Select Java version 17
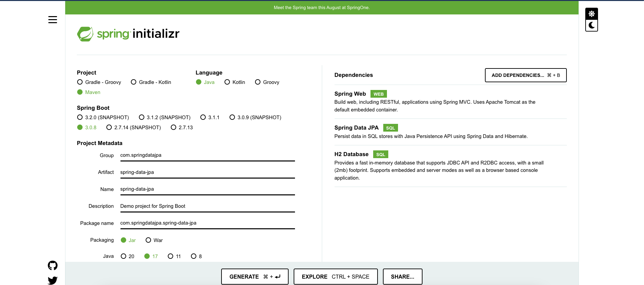644x285 pixels. (x=151, y=256)
